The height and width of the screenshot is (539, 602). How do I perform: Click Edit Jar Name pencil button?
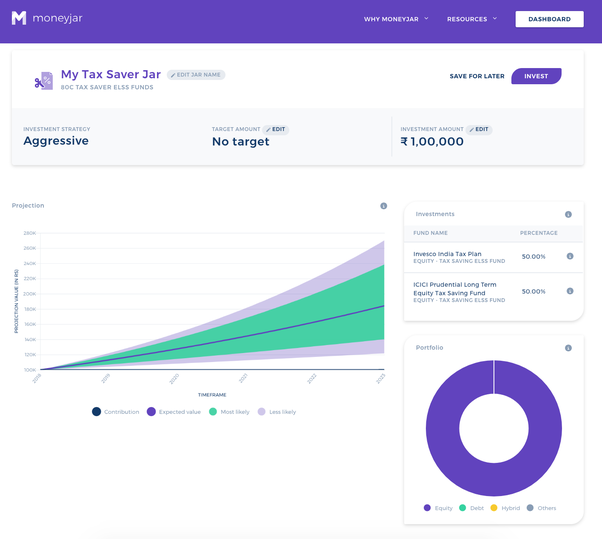pyautogui.click(x=196, y=75)
